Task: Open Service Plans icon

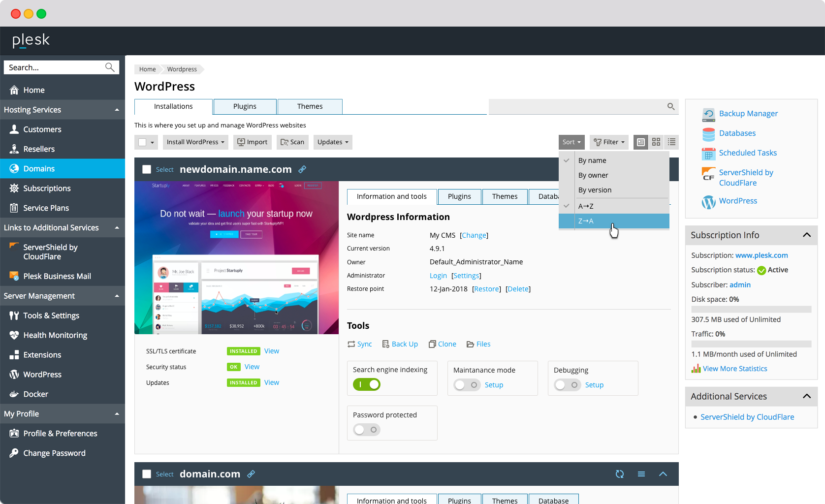Action: tap(14, 208)
